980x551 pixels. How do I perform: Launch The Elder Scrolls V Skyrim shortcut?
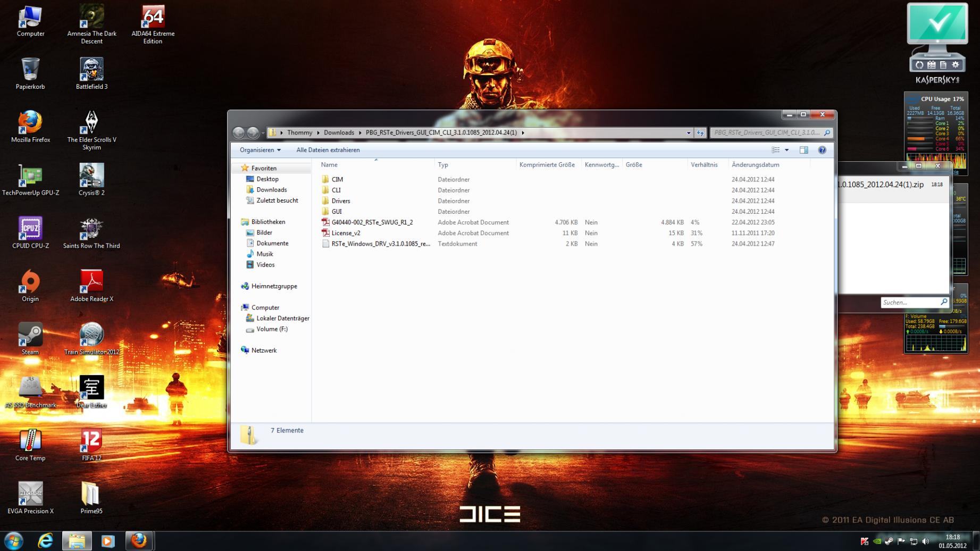click(x=91, y=130)
